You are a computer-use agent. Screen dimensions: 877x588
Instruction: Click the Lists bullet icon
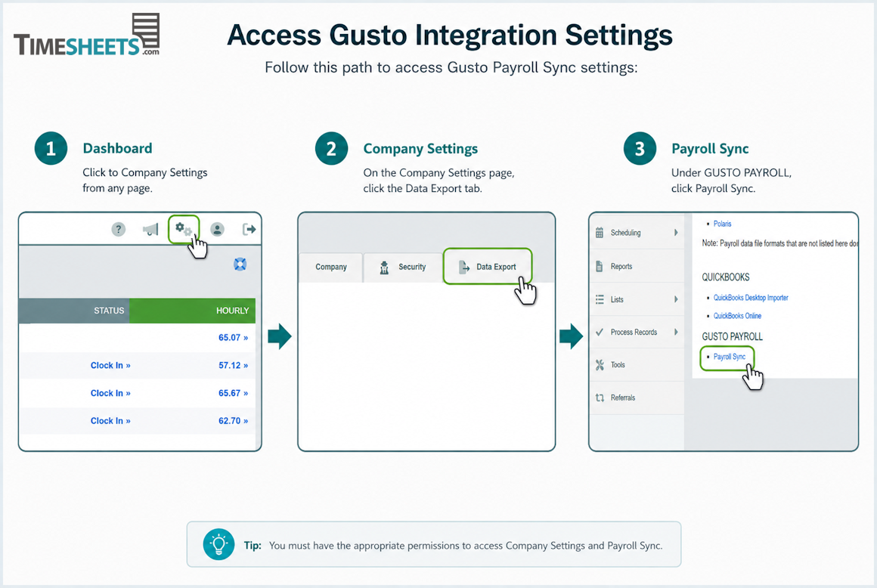[600, 299]
